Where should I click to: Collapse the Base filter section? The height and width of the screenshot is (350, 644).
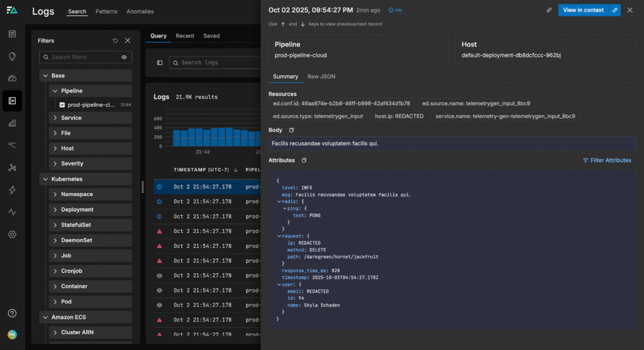pyautogui.click(x=45, y=76)
